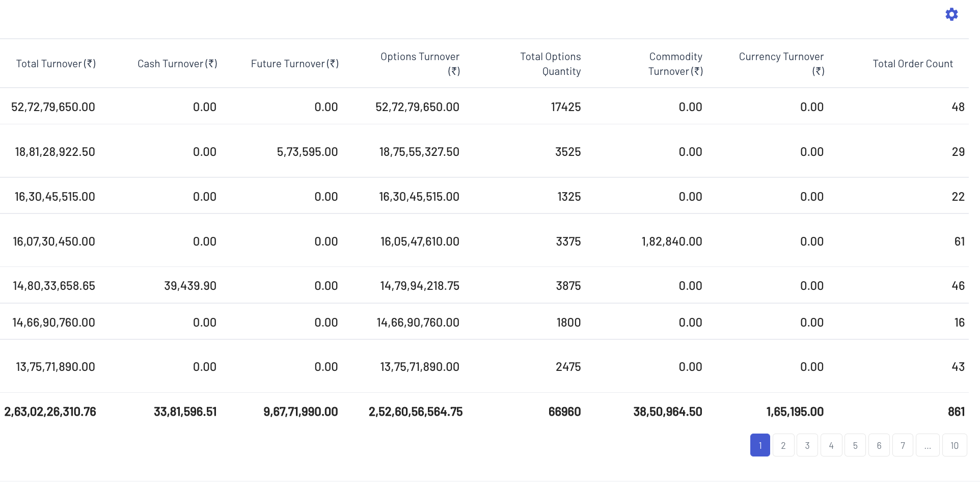The image size is (980, 484).
Task: Sort by Total Options Quantity header
Action: 550,64
